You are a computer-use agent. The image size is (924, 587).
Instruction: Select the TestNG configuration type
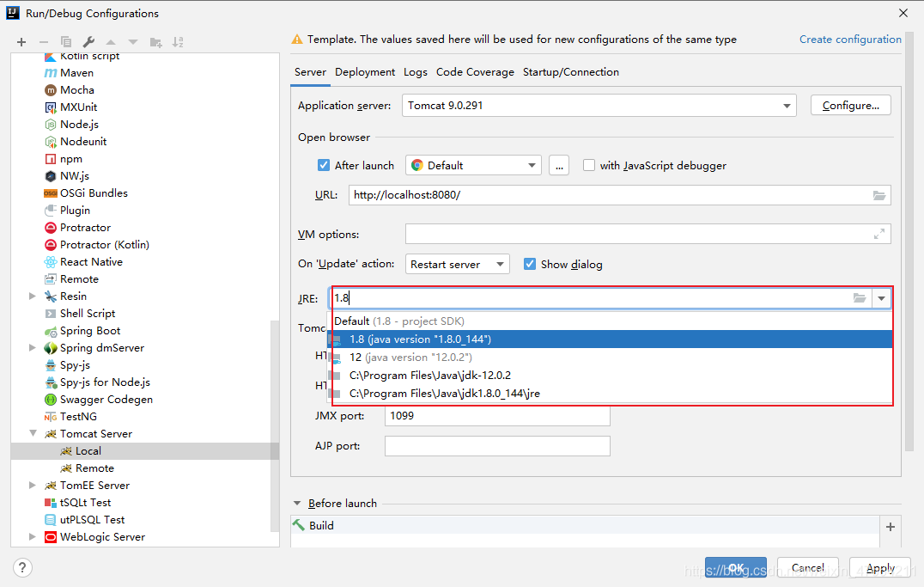(x=78, y=417)
